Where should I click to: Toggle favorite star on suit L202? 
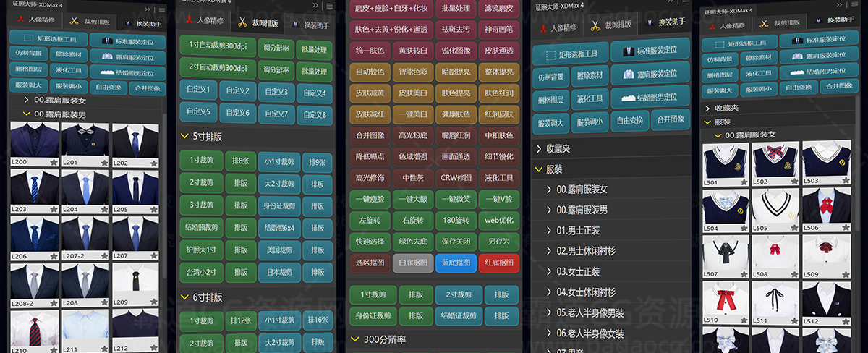(x=153, y=163)
